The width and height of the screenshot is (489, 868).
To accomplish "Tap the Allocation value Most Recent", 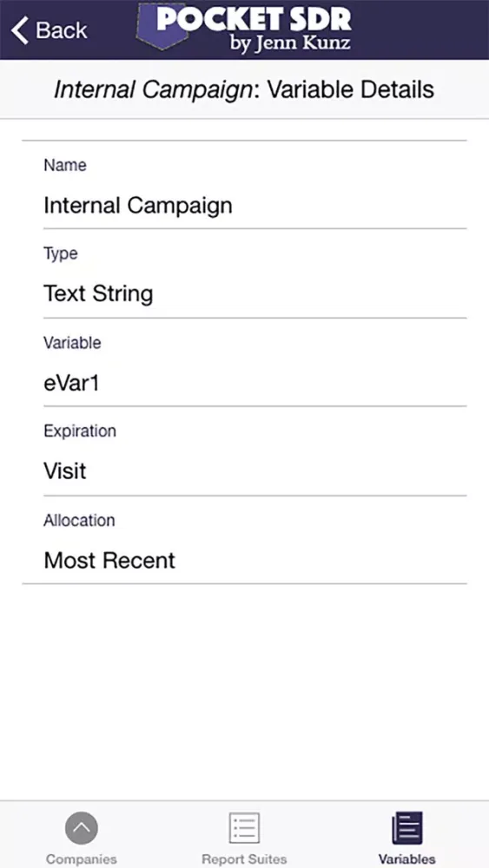I will (x=109, y=560).
